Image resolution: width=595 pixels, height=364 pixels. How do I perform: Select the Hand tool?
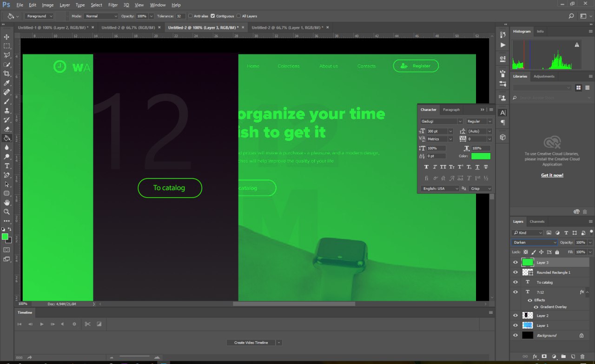tap(7, 203)
